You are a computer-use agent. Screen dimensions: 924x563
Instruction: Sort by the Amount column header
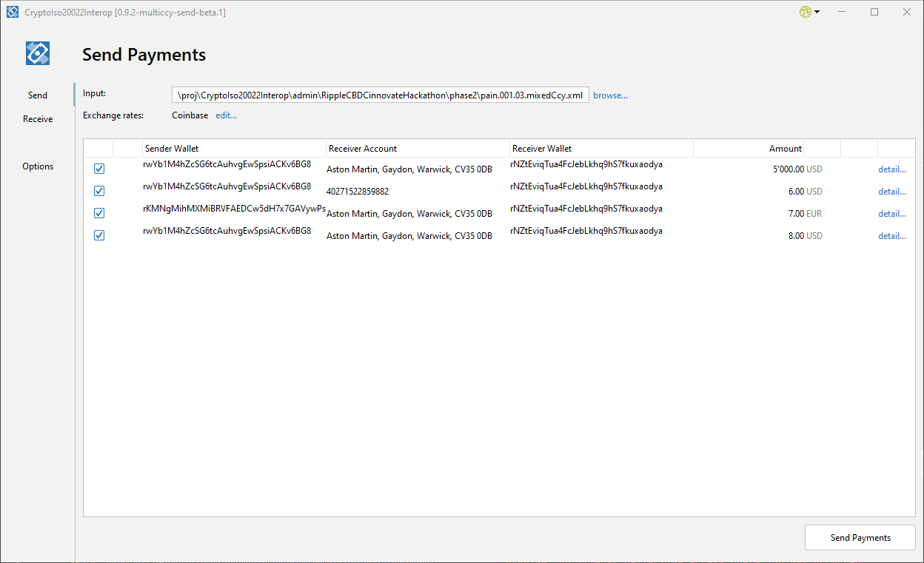click(x=785, y=148)
